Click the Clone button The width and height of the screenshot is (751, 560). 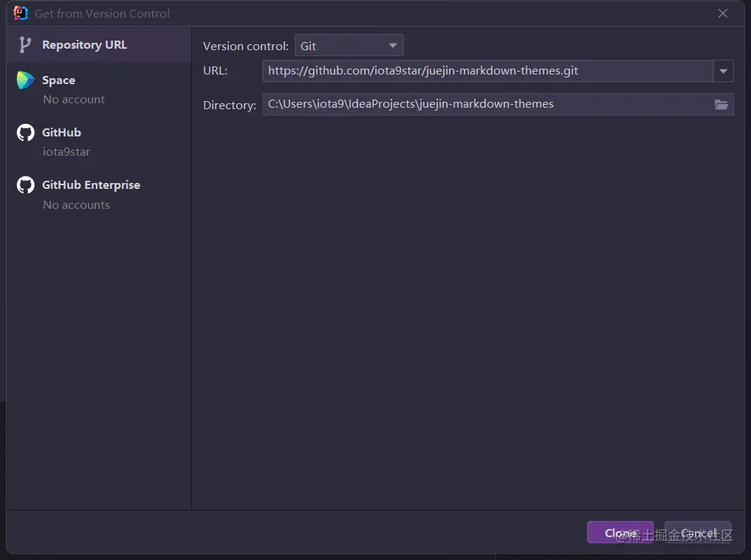pos(620,532)
